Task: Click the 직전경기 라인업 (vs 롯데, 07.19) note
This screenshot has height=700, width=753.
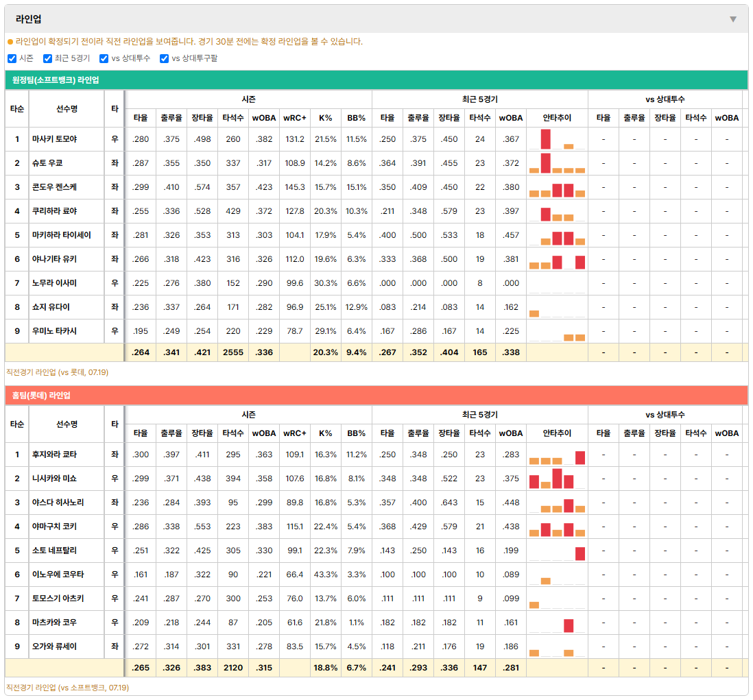Action: [x=57, y=372]
